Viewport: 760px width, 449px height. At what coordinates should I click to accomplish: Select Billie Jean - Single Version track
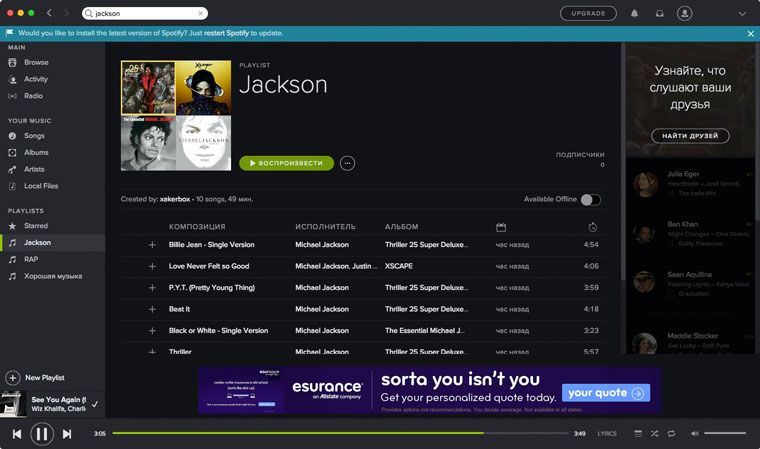(x=211, y=244)
